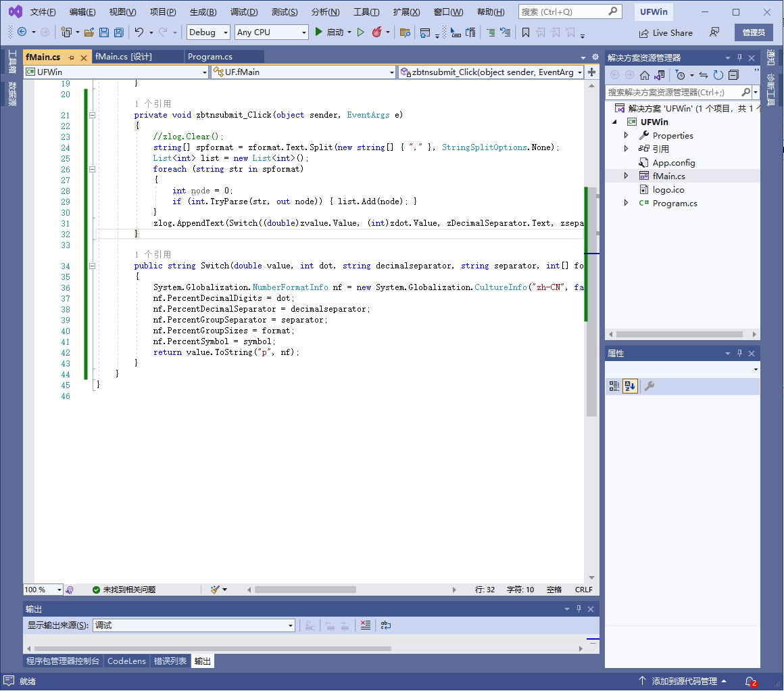Open the Any CPU platform dropdown
This screenshot has width=784, height=691.
point(272,32)
